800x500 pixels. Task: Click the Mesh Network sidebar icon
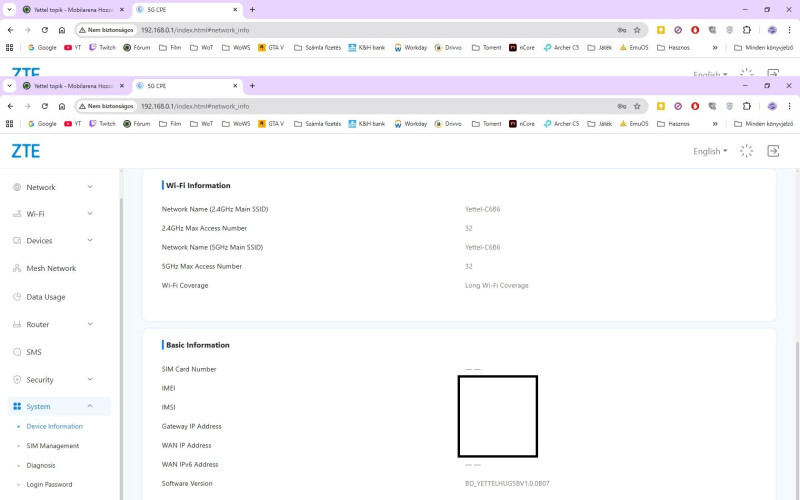point(17,268)
